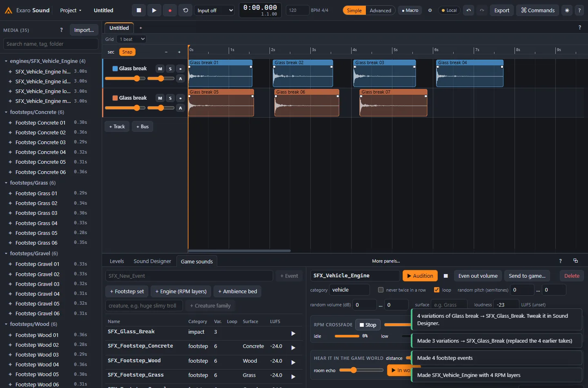Open timeline help icon at right
The image size is (588, 388).
pyautogui.click(x=579, y=27)
